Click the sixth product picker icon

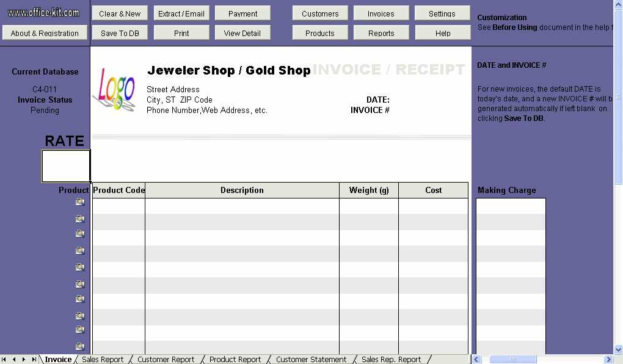(x=80, y=284)
